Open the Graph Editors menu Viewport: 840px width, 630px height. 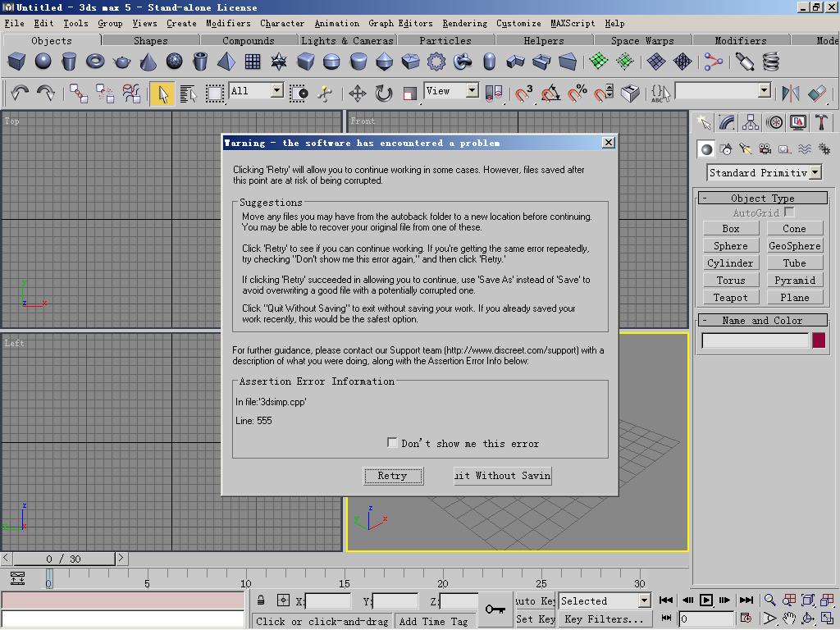coord(400,23)
